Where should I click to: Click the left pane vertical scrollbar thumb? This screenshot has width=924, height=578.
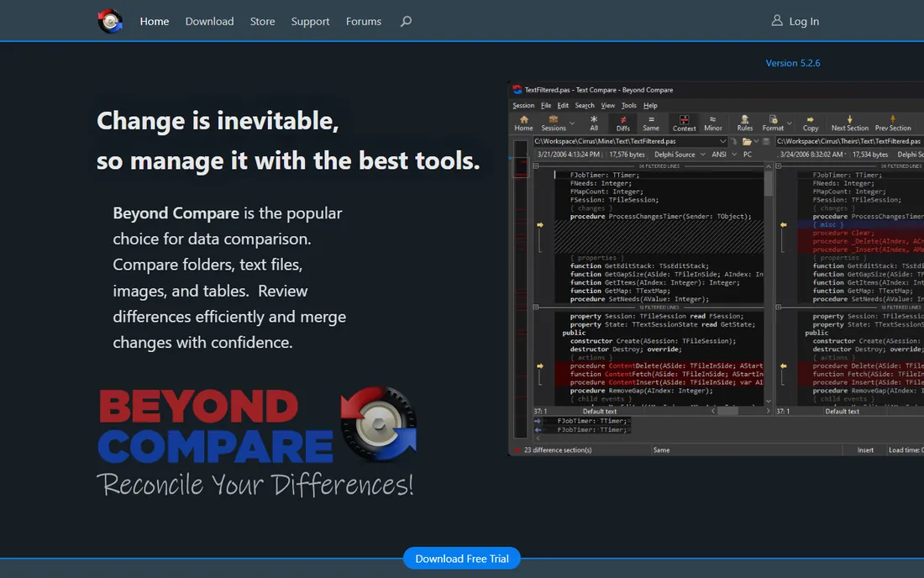tap(768, 184)
